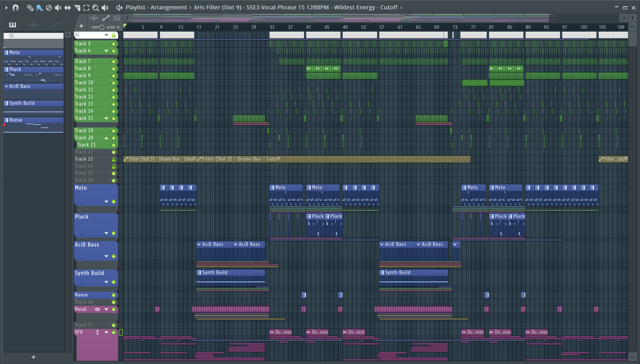Enable the STEP checkbox
The height and width of the screenshot is (364, 640).
pos(102,27)
